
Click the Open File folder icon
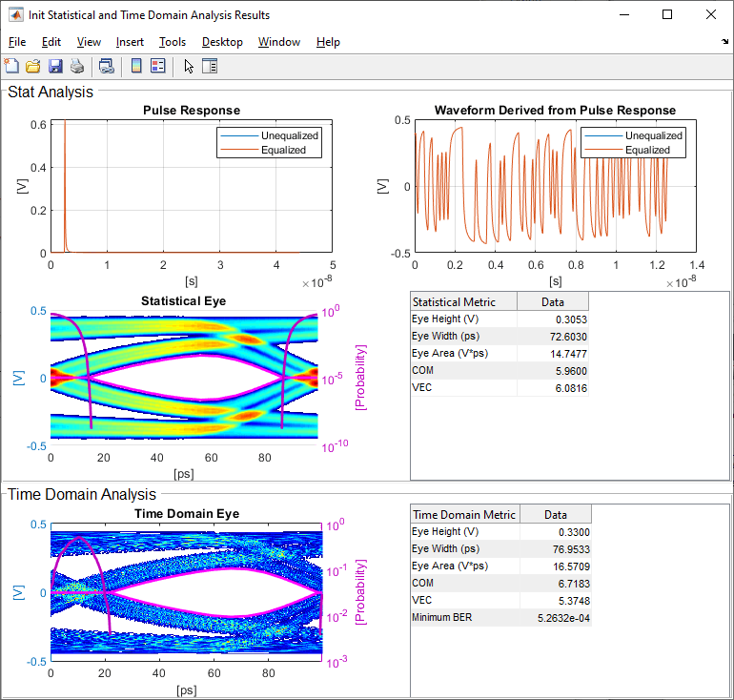tap(32, 66)
